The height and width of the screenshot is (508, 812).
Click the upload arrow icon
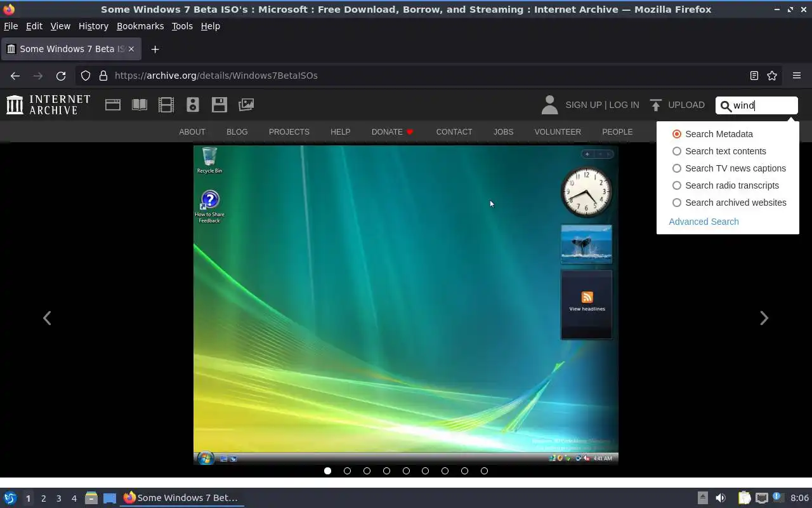click(656, 105)
